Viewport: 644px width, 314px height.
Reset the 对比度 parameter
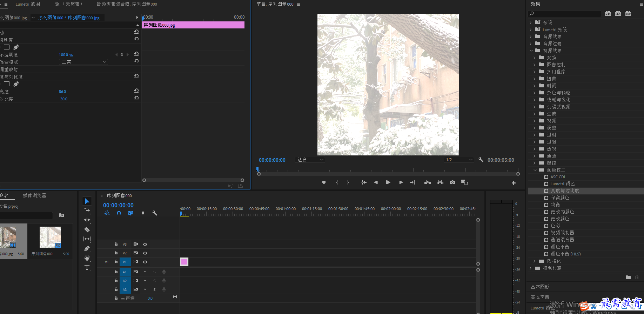136,98
